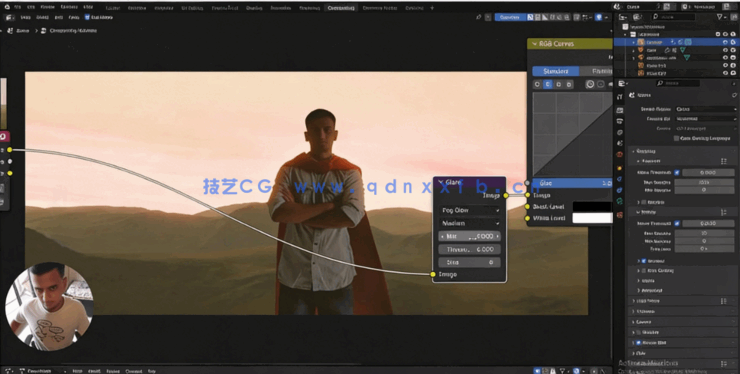Image resolution: width=740 pixels, height=374 pixels.
Task: Open the View Layer properties tab icon
Action: tap(620, 132)
